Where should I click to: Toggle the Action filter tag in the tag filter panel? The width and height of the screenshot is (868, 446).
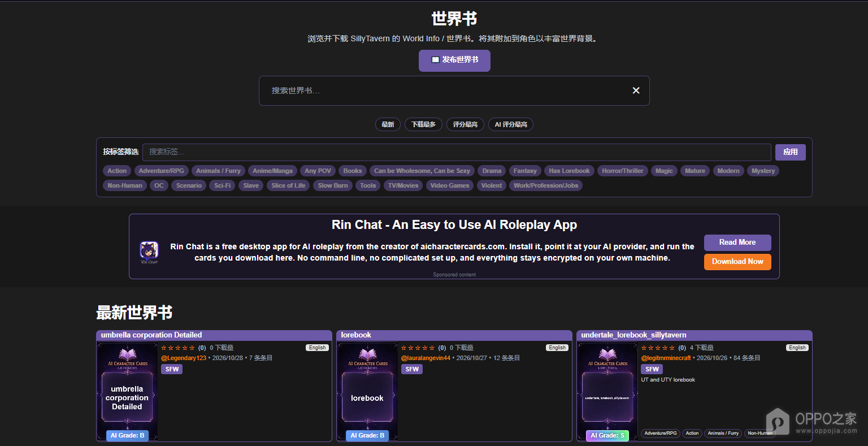point(117,171)
